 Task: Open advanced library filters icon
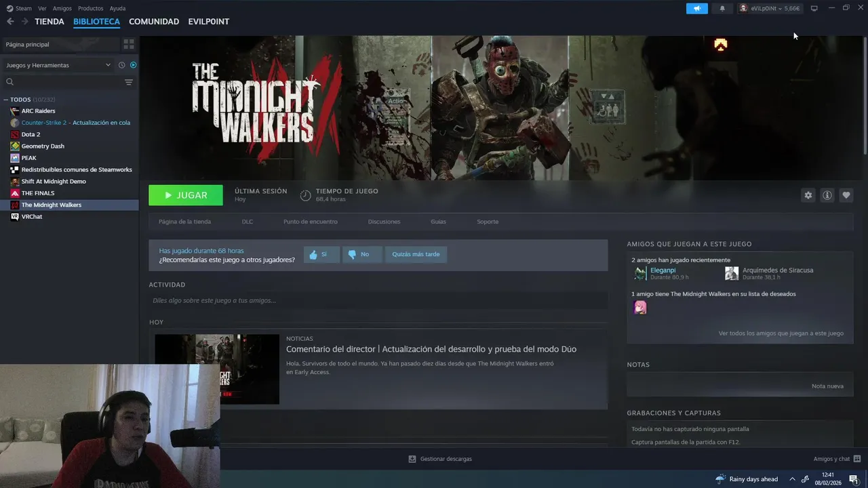(x=129, y=82)
